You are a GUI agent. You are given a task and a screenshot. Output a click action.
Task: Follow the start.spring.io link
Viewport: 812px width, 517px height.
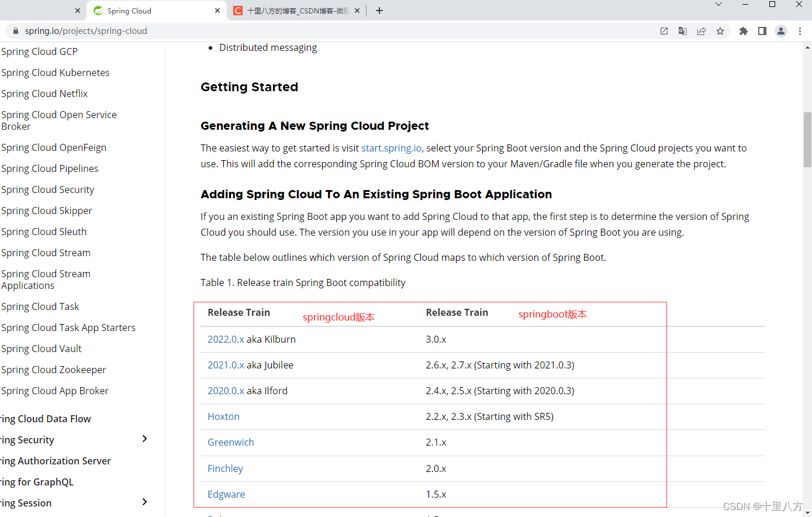[x=391, y=148]
